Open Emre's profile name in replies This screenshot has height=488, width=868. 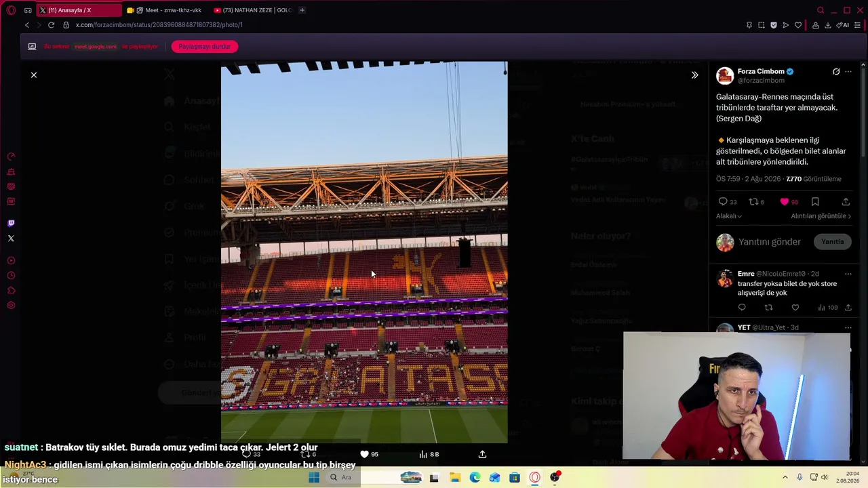pyautogui.click(x=746, y=274)
